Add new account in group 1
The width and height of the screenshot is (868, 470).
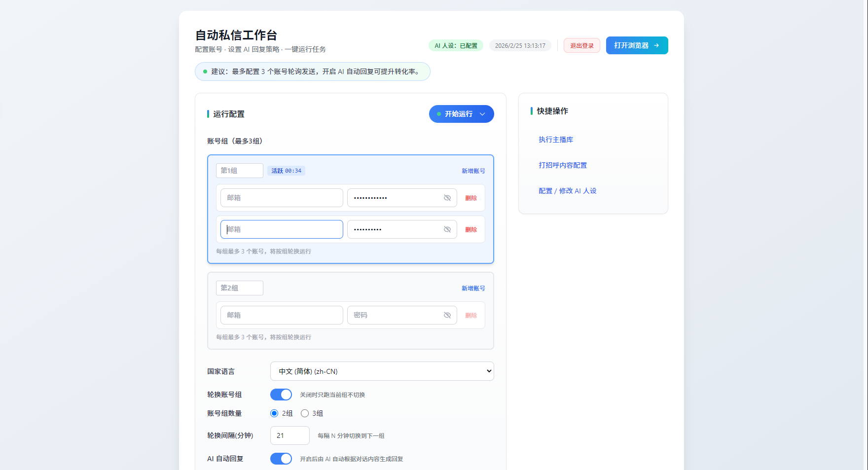coord(473,171)
